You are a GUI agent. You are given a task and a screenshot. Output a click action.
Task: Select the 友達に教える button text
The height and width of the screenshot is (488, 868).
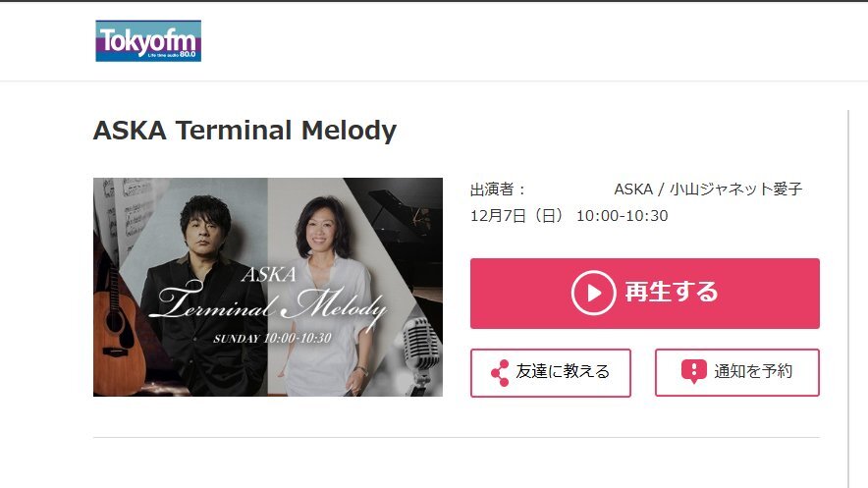pyautogui.click(x=563, y=371)
